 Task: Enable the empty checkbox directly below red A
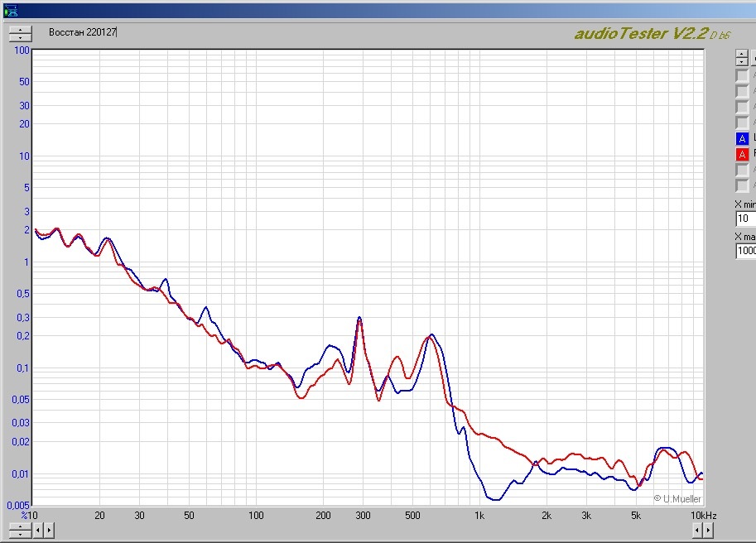point(742,170)
